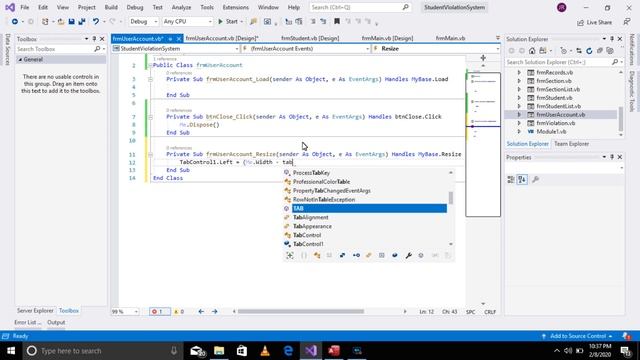This screenshot has width=640, height=360.
Task: Pin the Properties panel
Action: 612,157
